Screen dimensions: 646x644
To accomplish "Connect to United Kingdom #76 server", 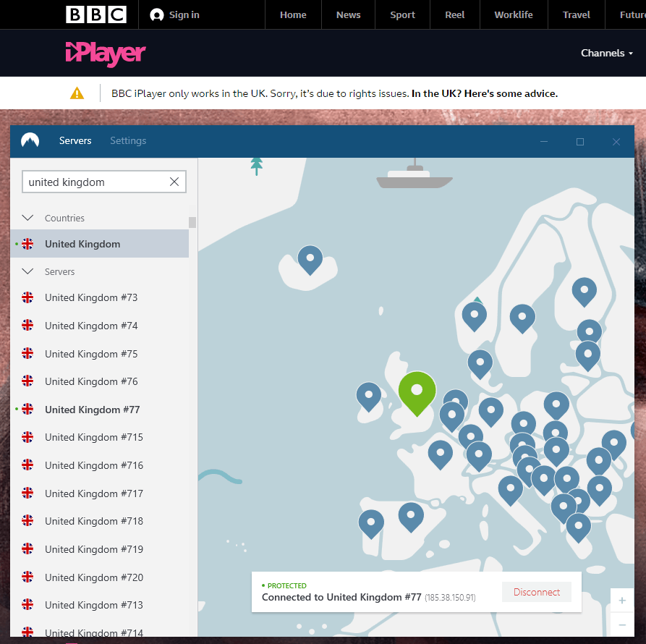I will 100,381.
